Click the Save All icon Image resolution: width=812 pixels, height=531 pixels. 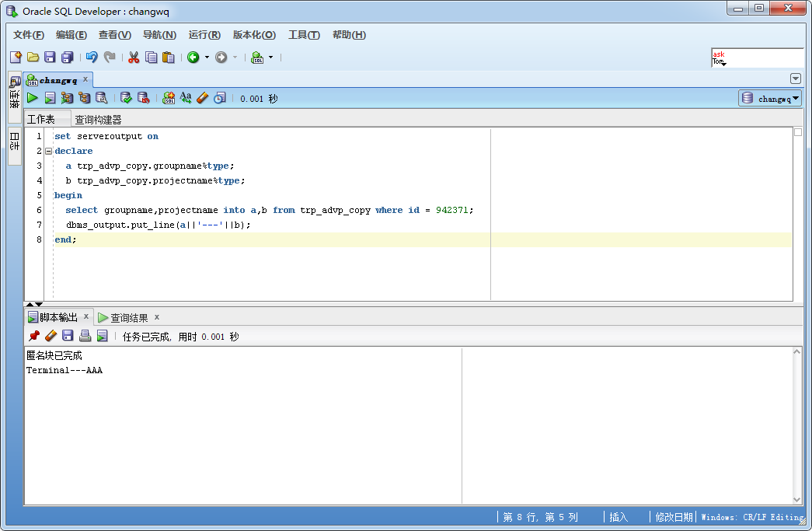point(68,57)
